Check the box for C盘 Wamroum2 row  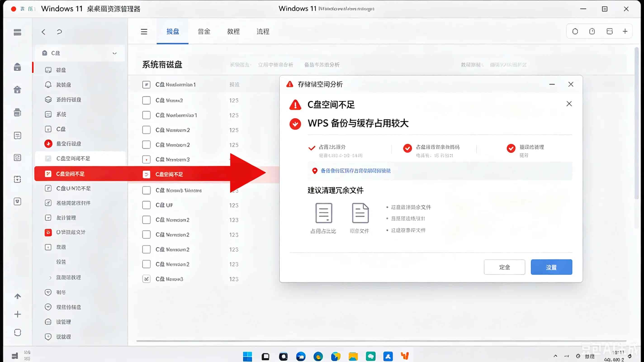[x=147, y=130]
